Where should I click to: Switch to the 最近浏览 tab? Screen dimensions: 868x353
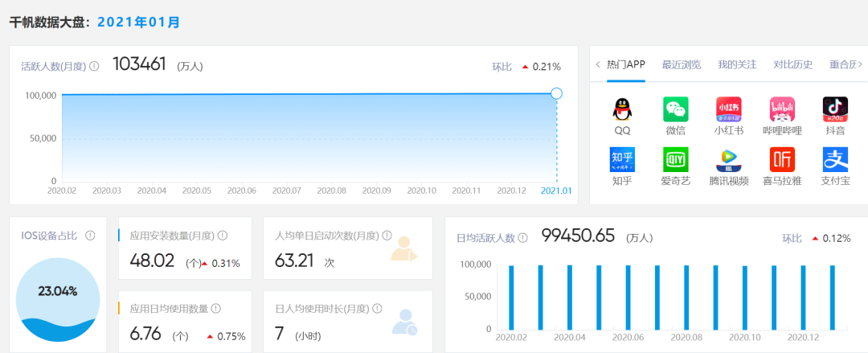681,65
